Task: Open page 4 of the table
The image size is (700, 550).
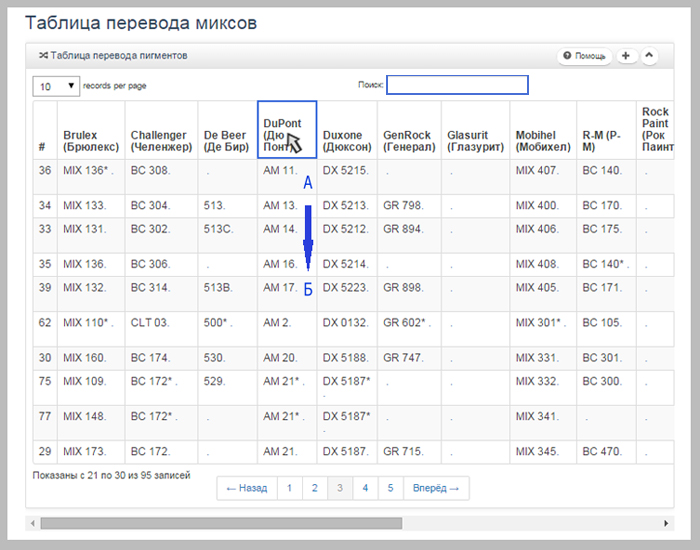Action: pyautogui.click(x=365, y=488)
